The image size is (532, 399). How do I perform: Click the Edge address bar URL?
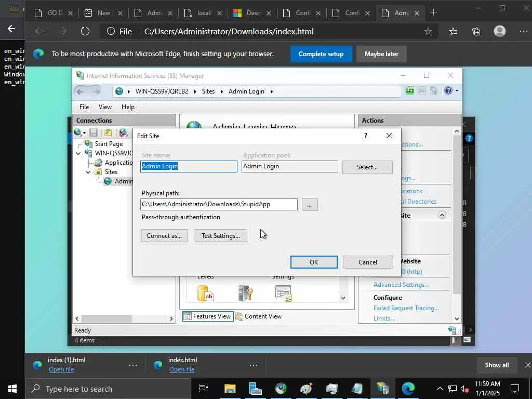[x=229, y=32]
